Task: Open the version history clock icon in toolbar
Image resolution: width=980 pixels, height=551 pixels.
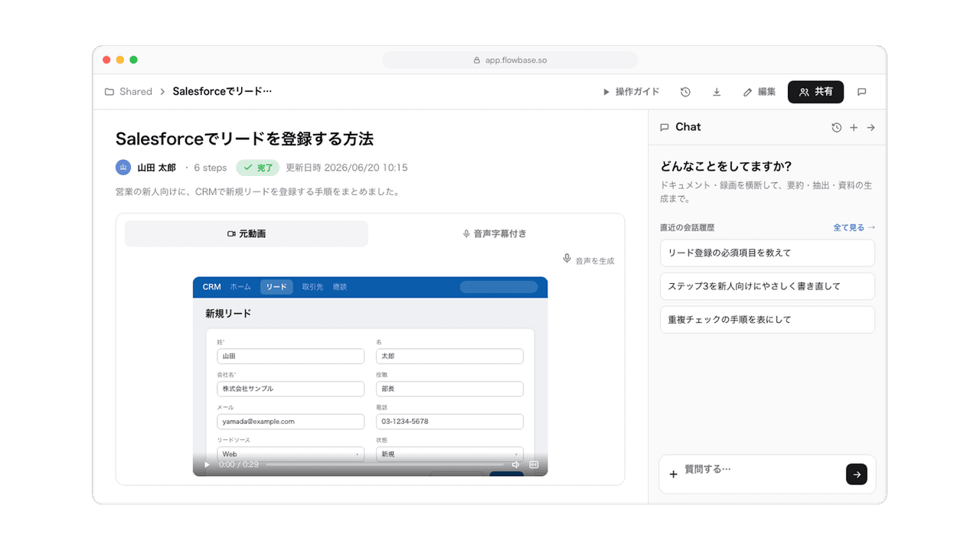Action: tap(685, 92)
